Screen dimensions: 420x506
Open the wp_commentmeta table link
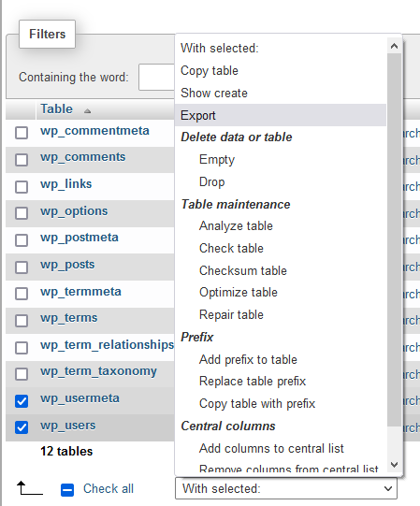(94, 131)
